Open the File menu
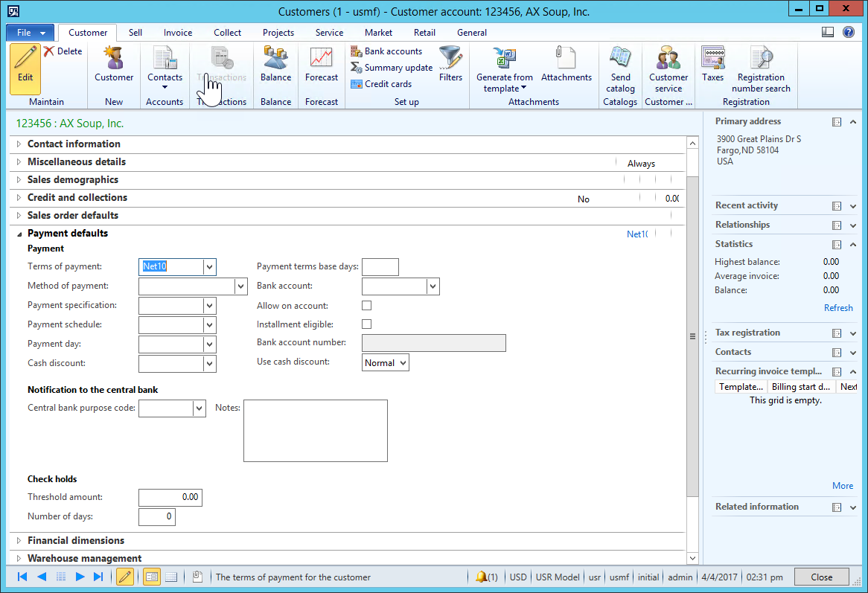The width and height of the screenshot is (868, 593). pos(31,33)
